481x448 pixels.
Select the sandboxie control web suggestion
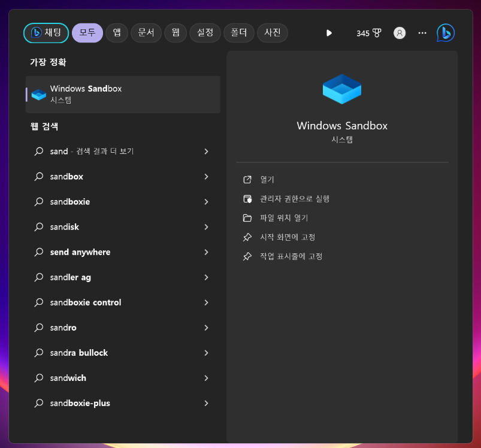tap(123, 302)
